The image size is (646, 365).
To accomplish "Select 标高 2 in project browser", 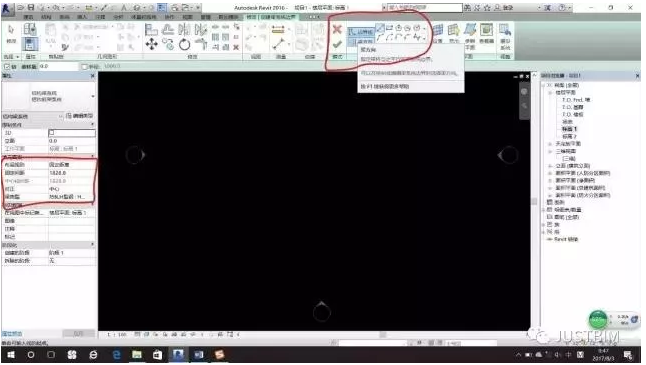I will pyautogui.click(x=569, y=136).
